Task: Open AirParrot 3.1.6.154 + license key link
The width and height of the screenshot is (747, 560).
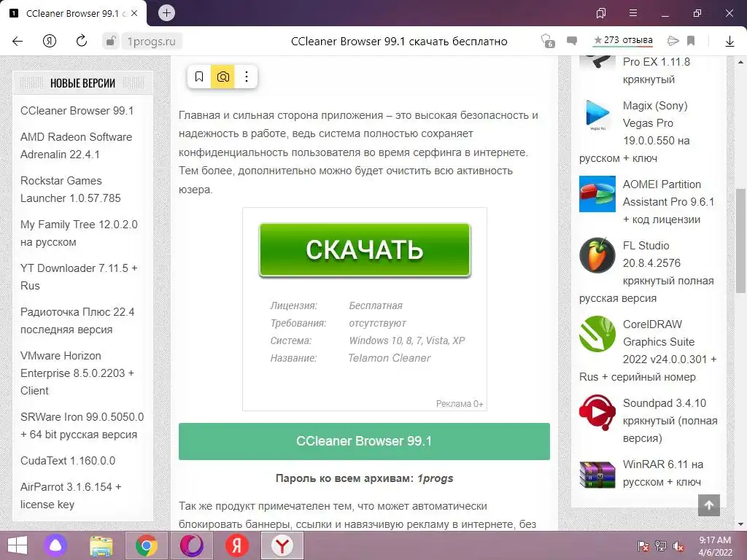Action: pos(71,495)
